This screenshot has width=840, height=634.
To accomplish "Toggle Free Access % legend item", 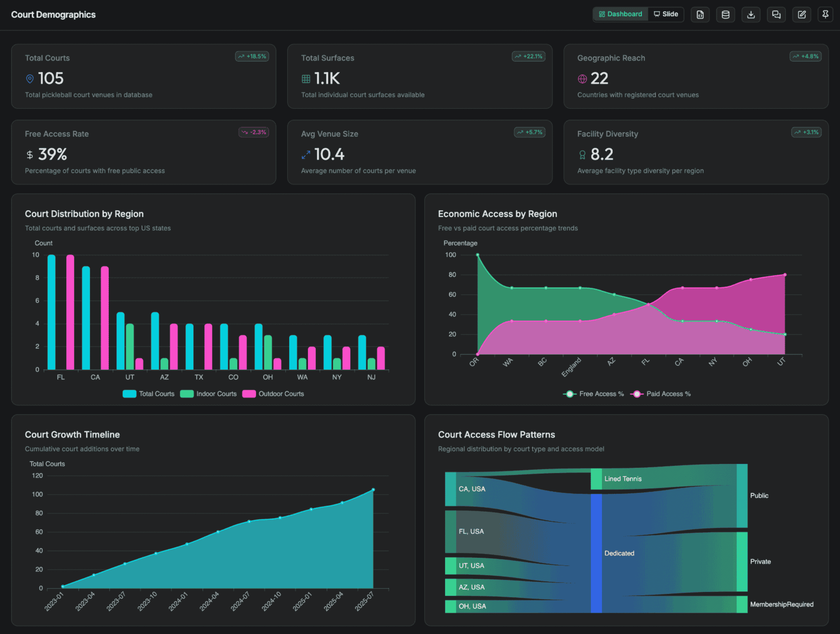I will coord(593,394).
